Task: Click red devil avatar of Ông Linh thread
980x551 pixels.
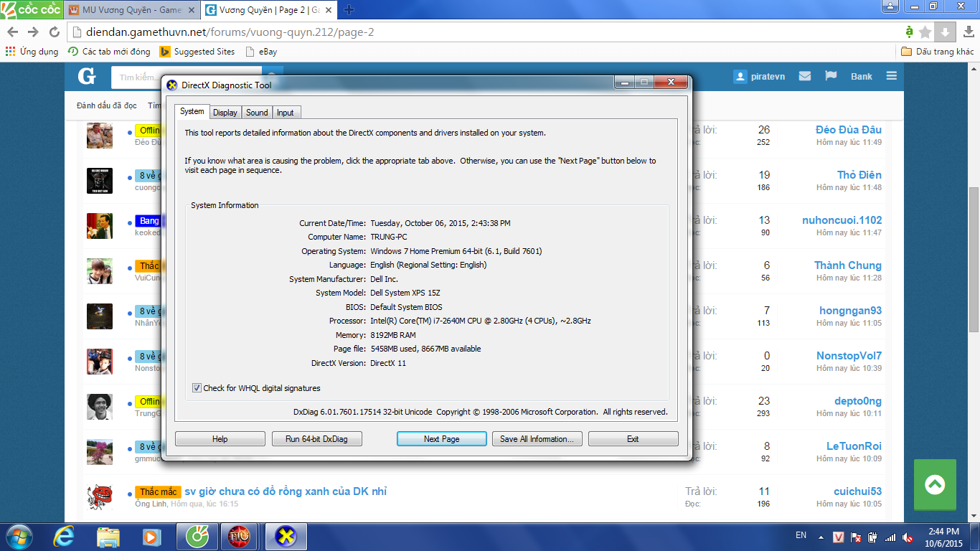Action: pyautogui.click(x=100, y=497)
